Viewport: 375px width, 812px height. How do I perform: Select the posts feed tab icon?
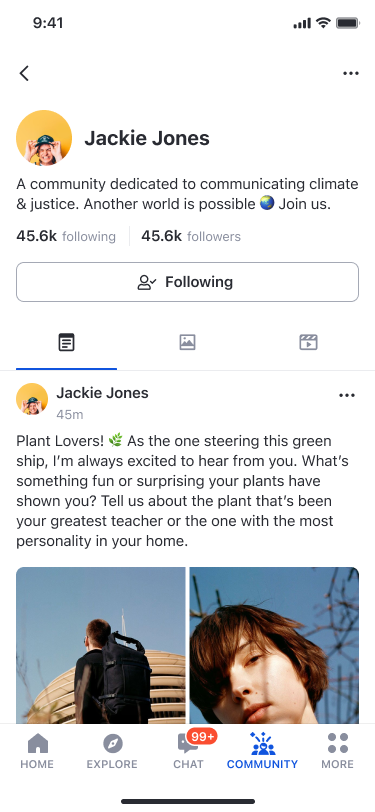(x=66, y=342)
